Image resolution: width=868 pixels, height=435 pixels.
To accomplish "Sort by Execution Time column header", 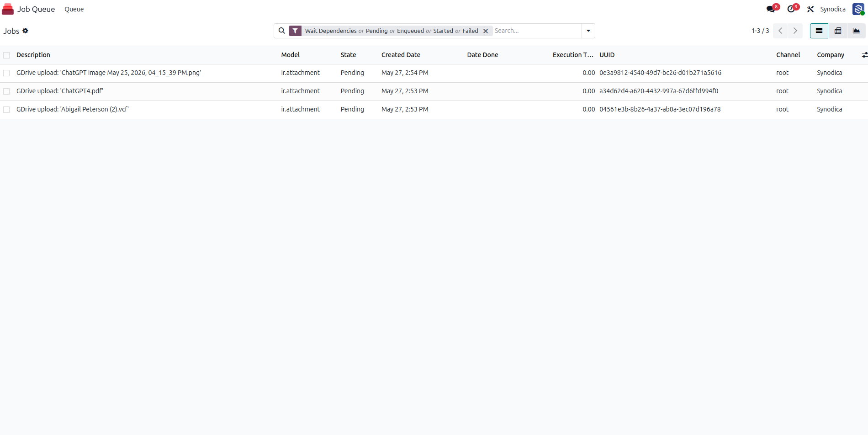I will point(573,55).
